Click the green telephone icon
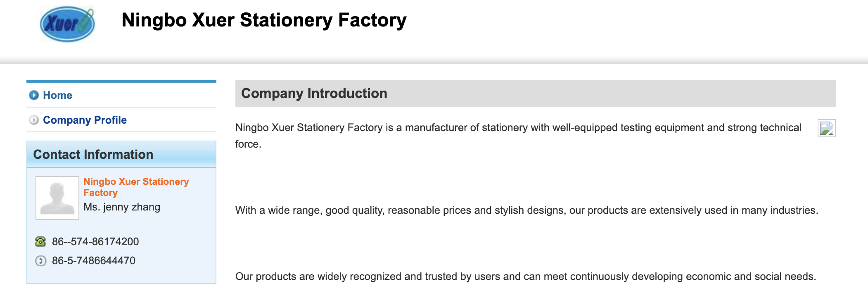 coord(40,241)
